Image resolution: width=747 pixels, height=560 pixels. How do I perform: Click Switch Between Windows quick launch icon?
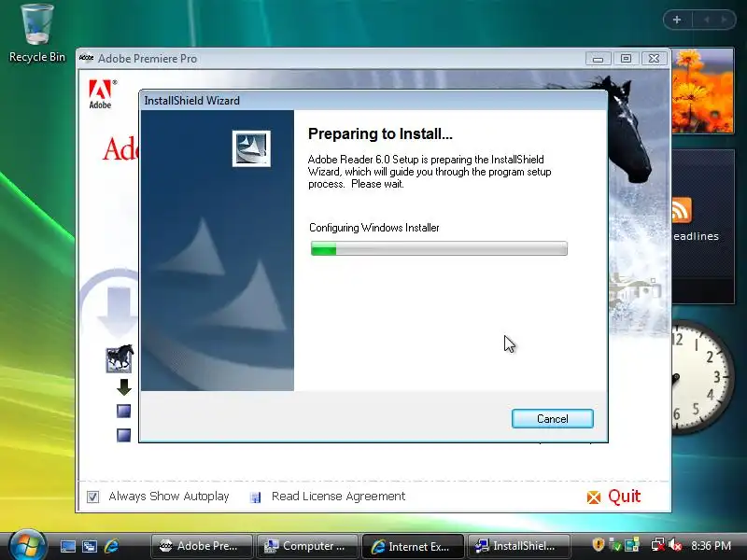point(90,546)
